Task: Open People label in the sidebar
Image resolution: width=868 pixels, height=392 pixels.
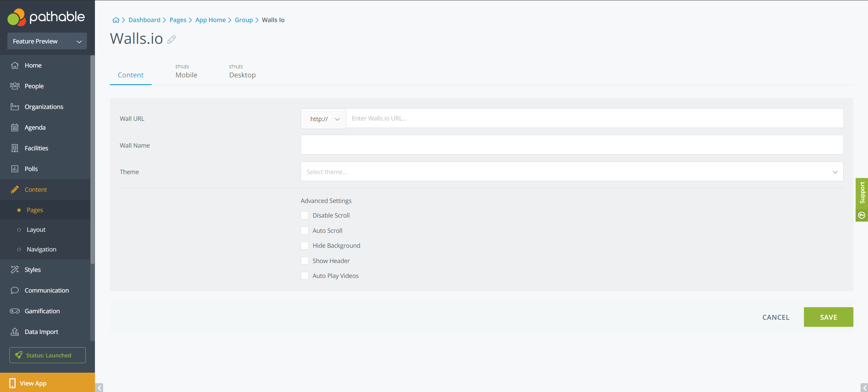Action: click(34, 86)
